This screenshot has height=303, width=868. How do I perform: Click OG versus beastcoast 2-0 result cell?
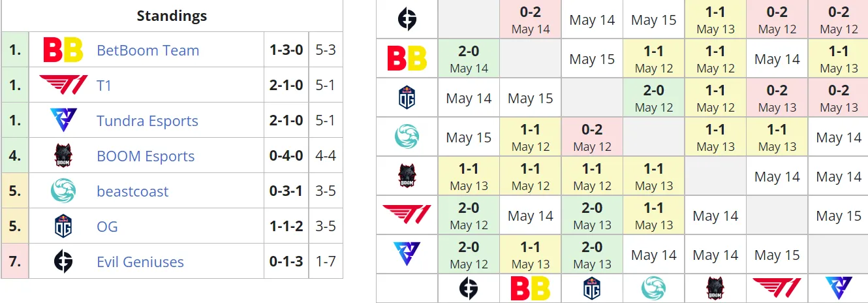[653, 98]
